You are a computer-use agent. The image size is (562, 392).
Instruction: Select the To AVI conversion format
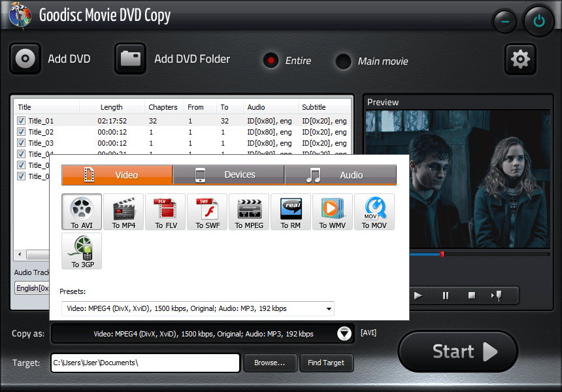pos(81,212)
